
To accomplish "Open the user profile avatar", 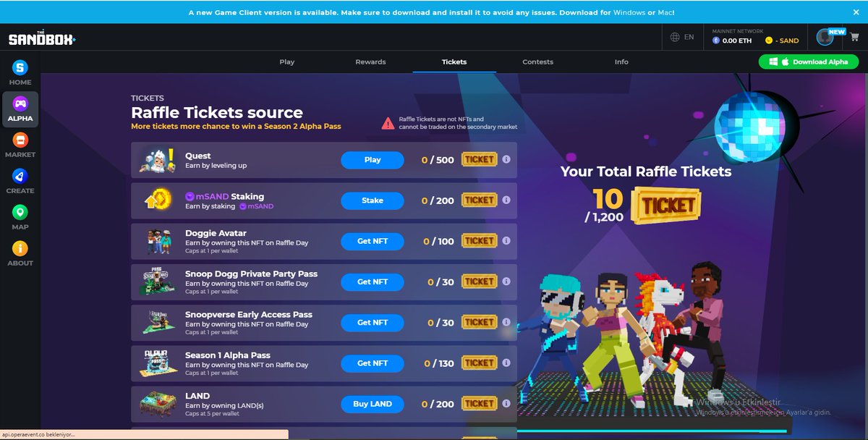I will [825, 38].
